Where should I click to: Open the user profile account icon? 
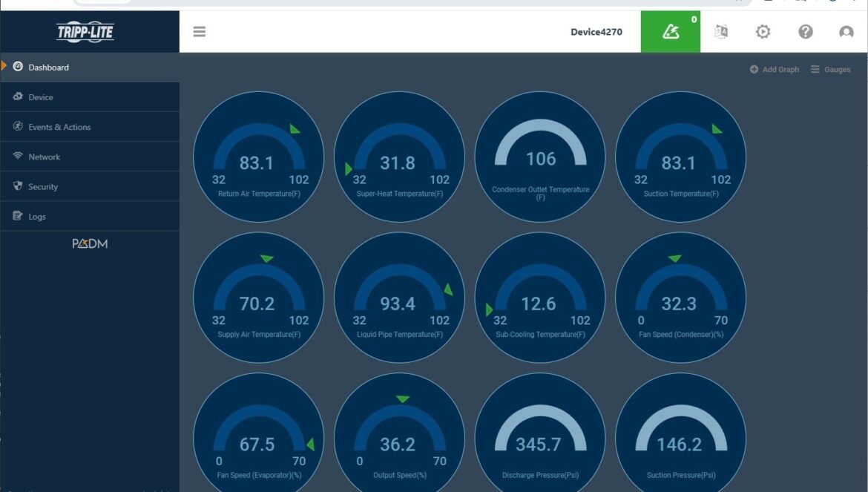pos(846,32)
